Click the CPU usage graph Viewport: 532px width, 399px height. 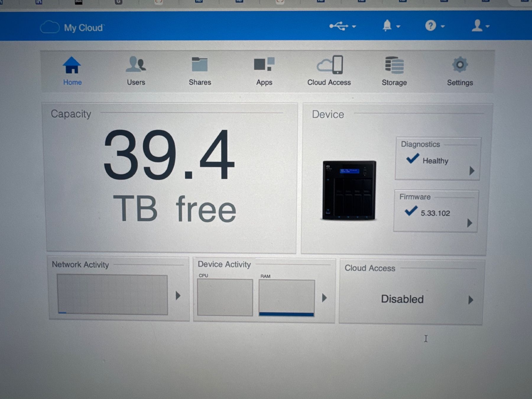(225, 298)
